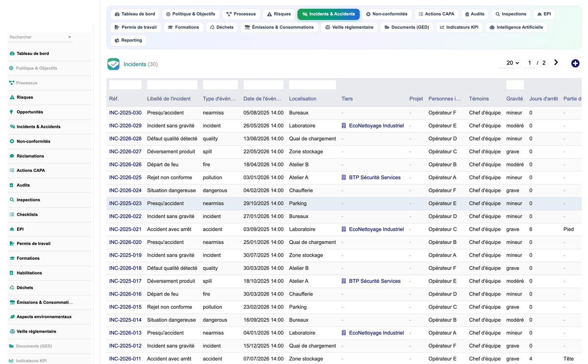Open the Inspections top tab
Viewport: 588px width, 364px height.
coord(511,14)
